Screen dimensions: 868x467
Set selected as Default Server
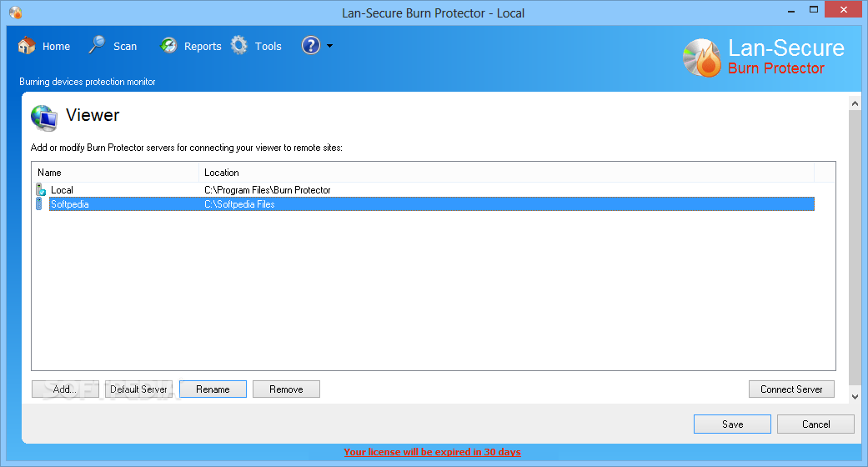(x=138, y=389)
